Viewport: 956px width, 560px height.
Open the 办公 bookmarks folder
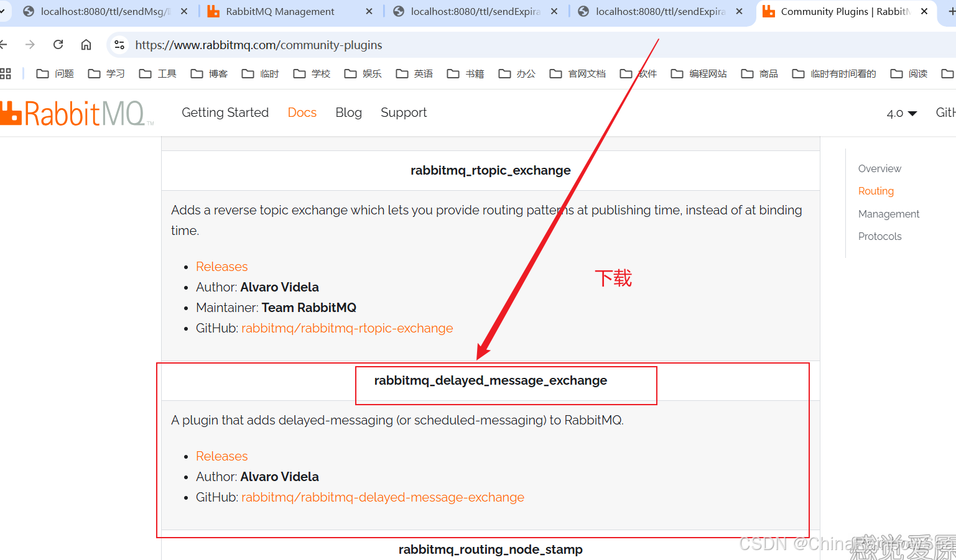(x=517, y=73)
